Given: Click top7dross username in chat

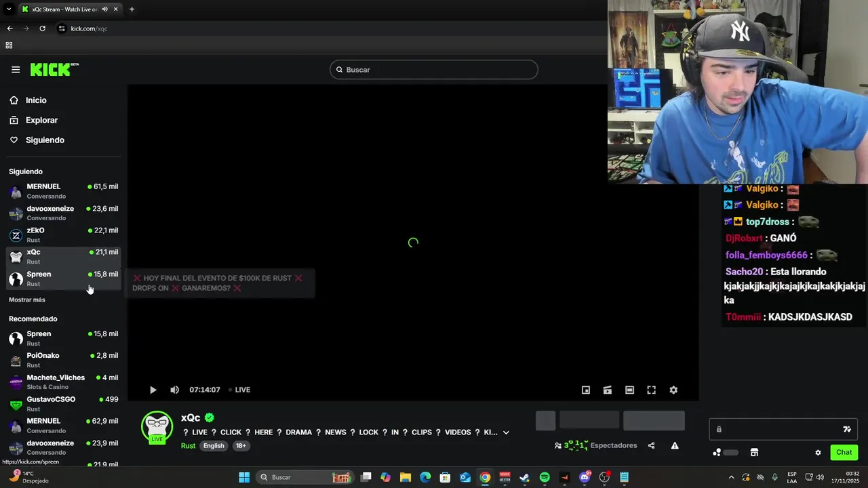Looking at the screenshot, I should coord(768,222).
